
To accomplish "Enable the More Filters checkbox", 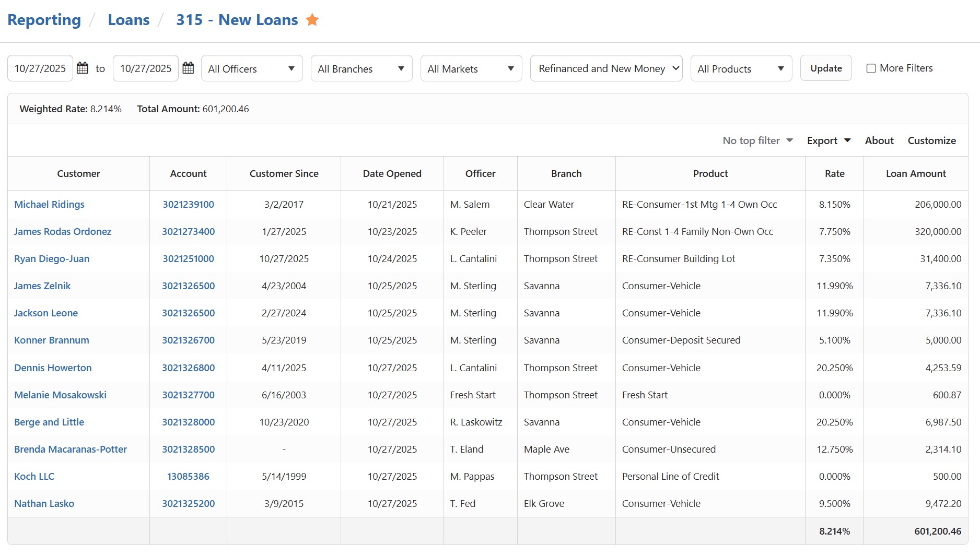I will (871, 68).
